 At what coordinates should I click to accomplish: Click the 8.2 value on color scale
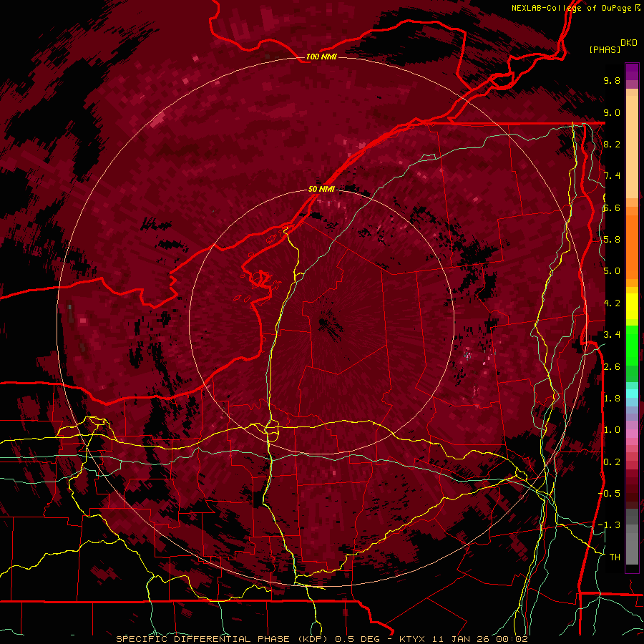612,144
